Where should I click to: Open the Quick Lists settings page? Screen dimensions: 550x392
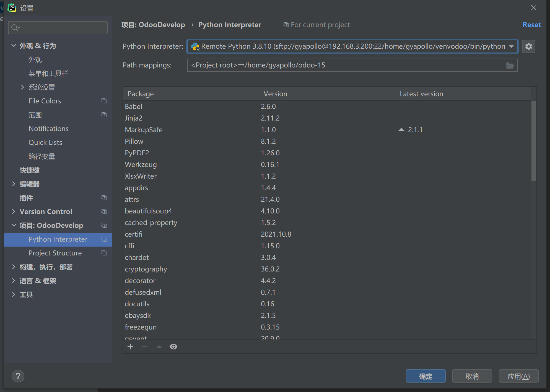click(x=45, y=143)
